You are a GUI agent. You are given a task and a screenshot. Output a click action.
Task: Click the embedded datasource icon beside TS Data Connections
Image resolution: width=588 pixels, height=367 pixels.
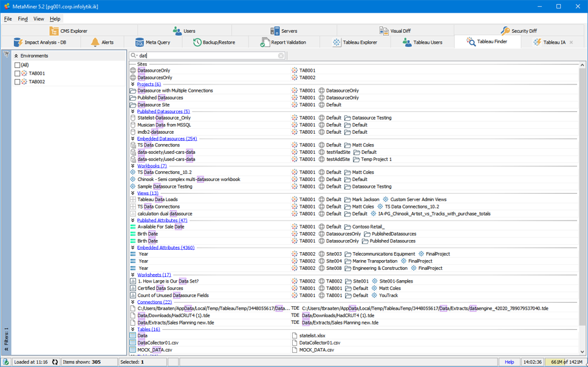pos(133,145)
